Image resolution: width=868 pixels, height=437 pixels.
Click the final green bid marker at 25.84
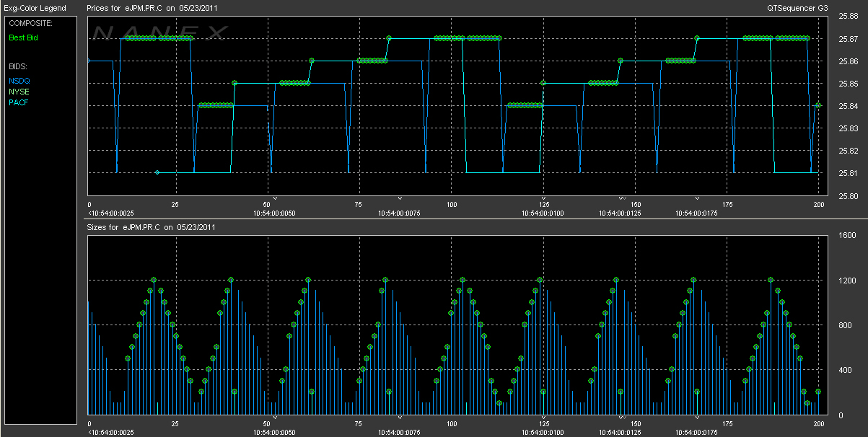[x=818, y=105]
